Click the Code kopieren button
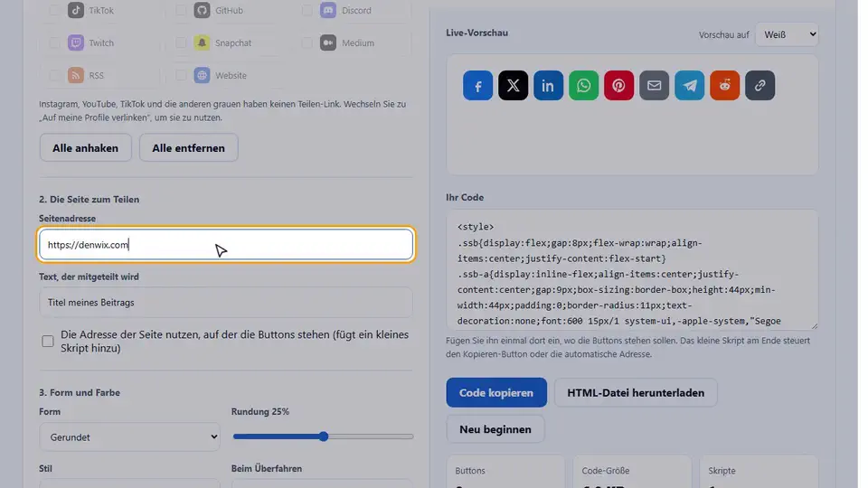This screenshot has height=488, width=868. (496, 392)
